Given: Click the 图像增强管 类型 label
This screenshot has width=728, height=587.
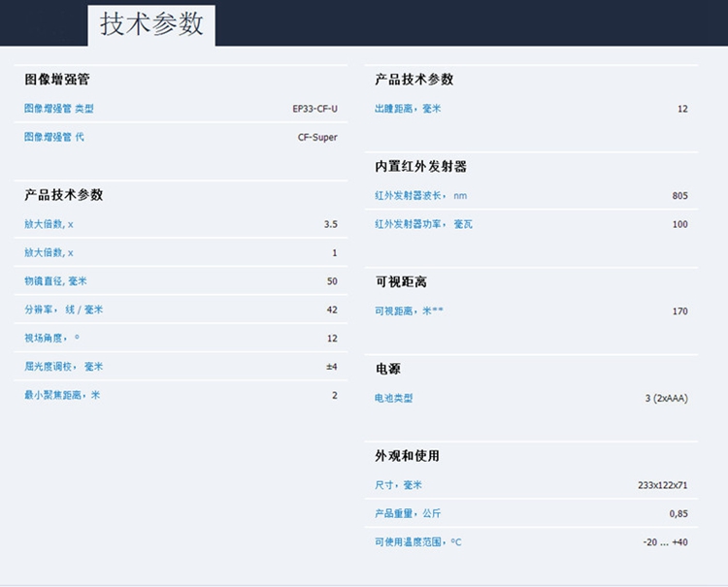Looking at the screenshot, I should tap(58, 109).
